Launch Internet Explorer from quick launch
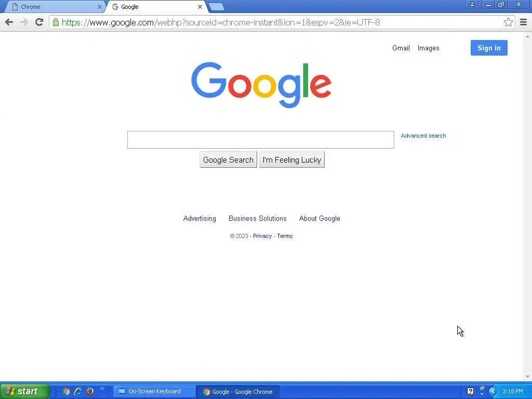 [x=78, y=392]
